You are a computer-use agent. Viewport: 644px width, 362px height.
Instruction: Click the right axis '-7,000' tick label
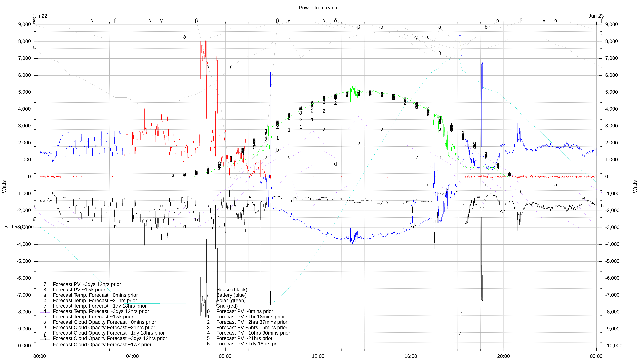(x=612, y=295)
